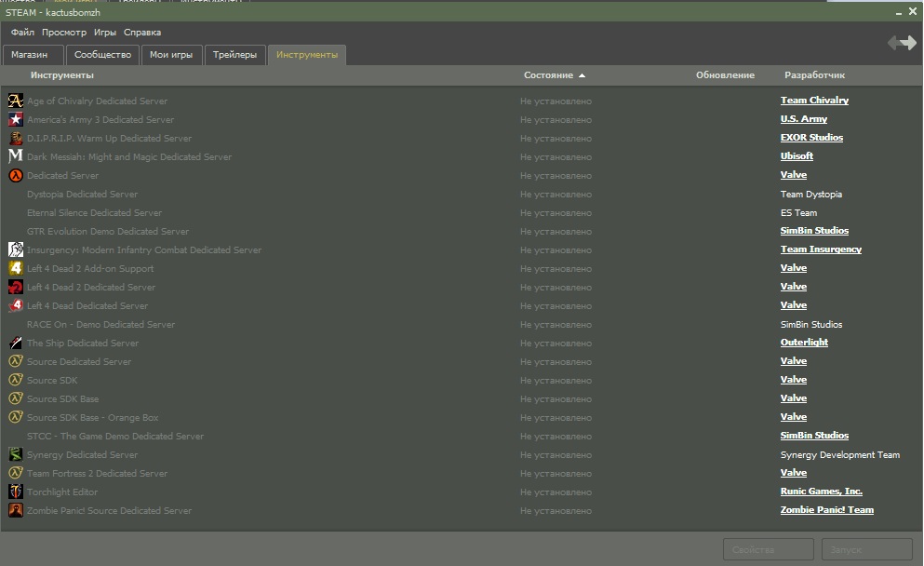The height and width of the screenshot is (566, 924).
Task: Click the compact view toggle arrows icon
Action: click(x=903, y=43)
